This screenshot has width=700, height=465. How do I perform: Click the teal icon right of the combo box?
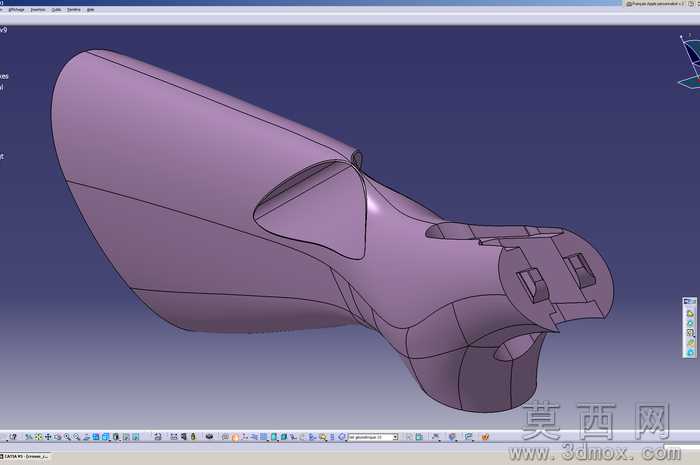[x=419, y=437]
